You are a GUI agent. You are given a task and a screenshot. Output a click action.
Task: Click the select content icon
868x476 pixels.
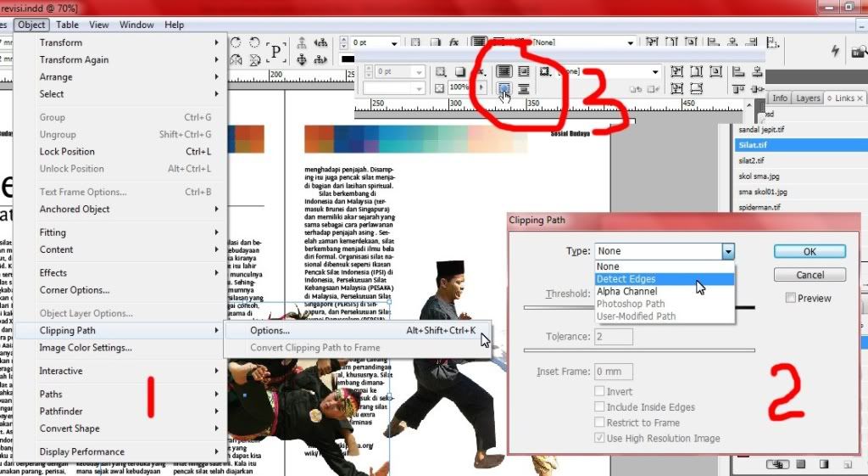pos(302,59)
